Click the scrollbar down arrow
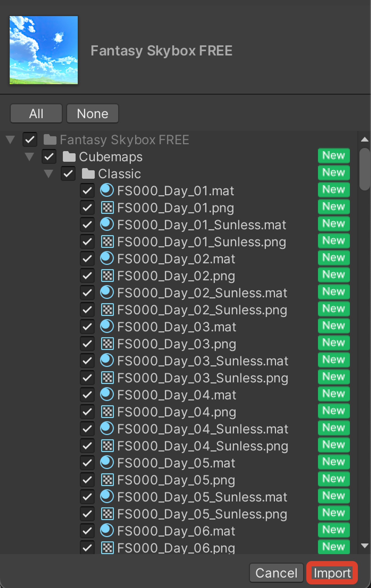The width and height of the screenshot is (371, 588). tap(365, 546)
